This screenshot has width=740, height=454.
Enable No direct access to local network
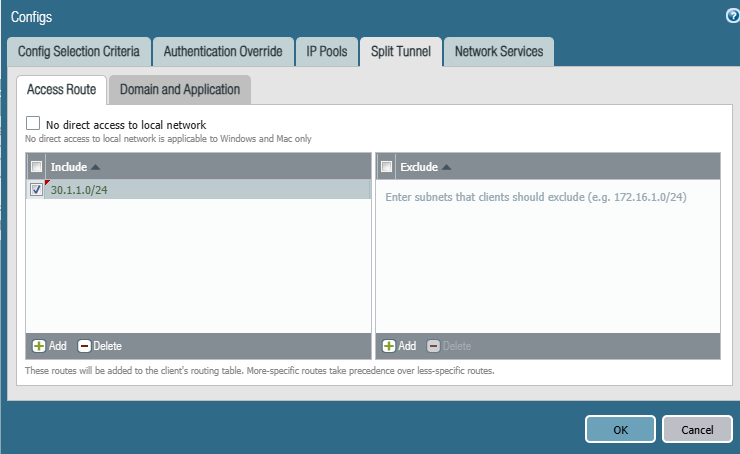pos(33,123)
